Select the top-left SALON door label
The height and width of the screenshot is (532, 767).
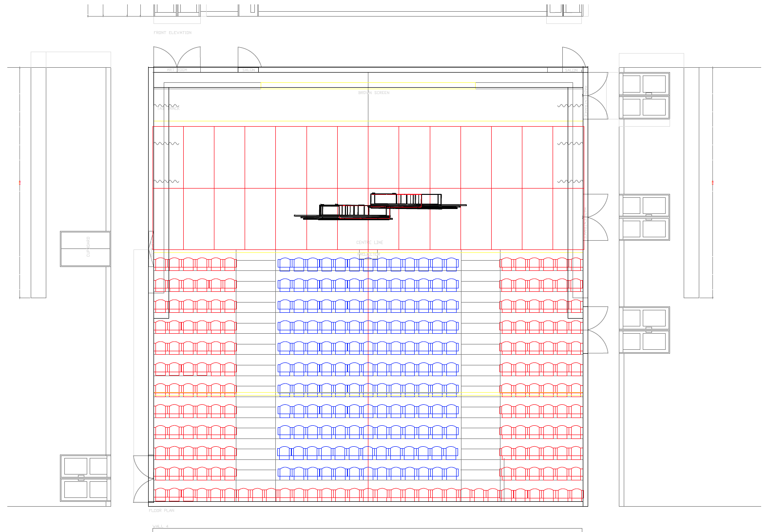249,70
